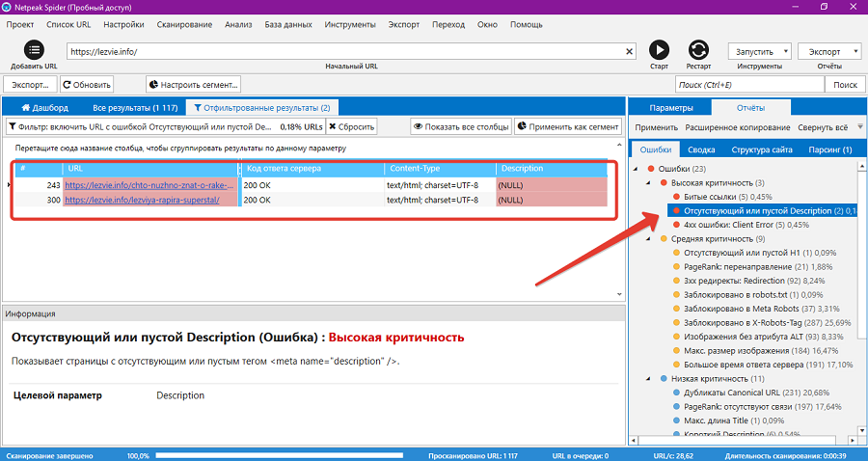Viewport: 868px width, 461px height.
Task: Open the Переход menu
Action: pos(448,24)
